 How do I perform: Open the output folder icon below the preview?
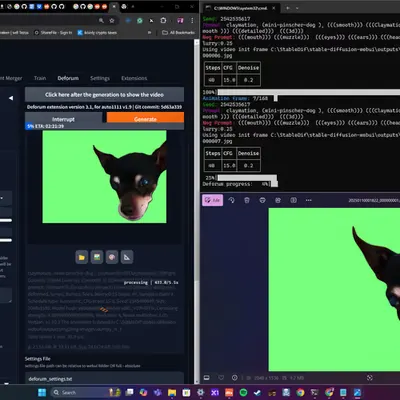82,257
